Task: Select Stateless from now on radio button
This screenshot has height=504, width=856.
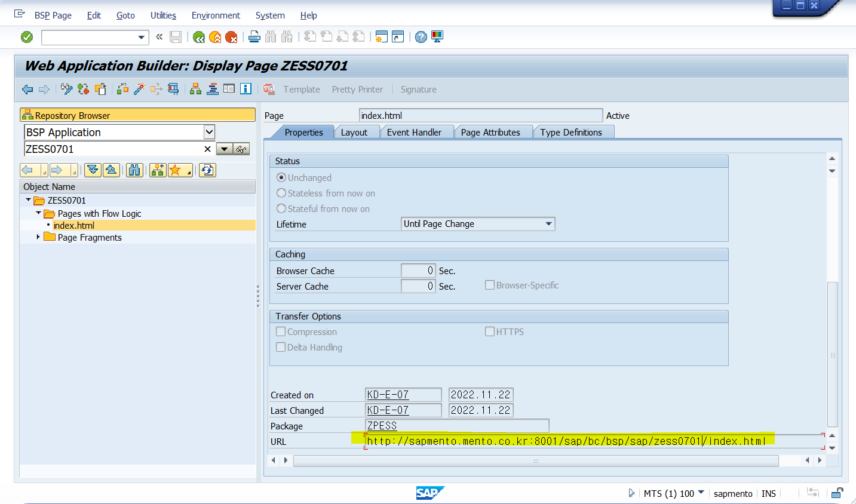Action: pos(281,193)
